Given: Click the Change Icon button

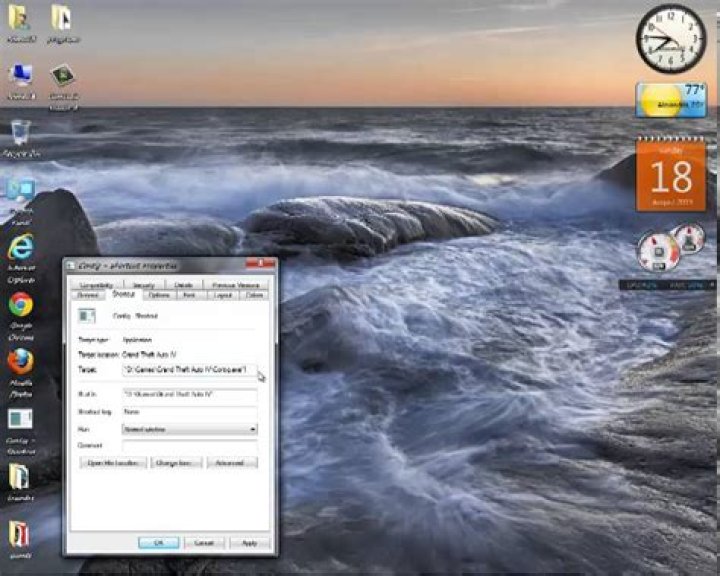Looking at the screenshot, I should coord(176,463).
